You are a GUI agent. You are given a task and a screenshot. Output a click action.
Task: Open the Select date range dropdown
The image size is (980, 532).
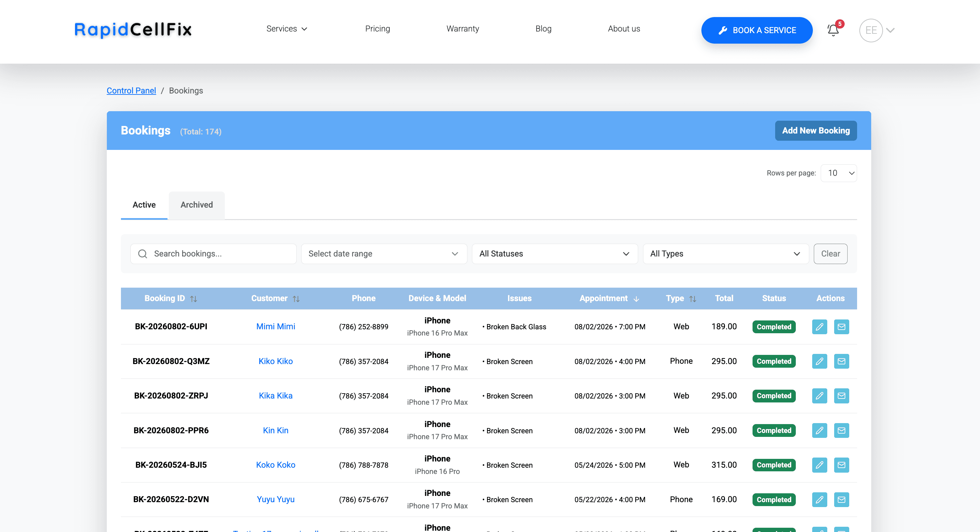tap(384, 254)
